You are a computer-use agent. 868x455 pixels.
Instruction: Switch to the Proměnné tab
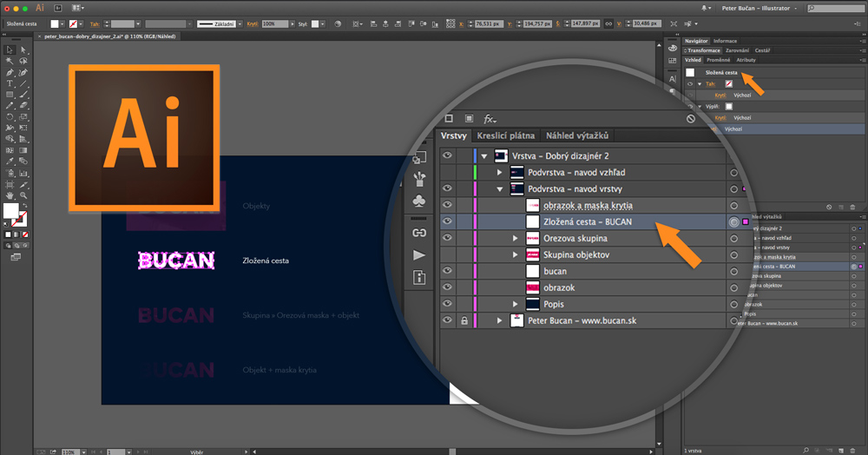coord(718,60)
